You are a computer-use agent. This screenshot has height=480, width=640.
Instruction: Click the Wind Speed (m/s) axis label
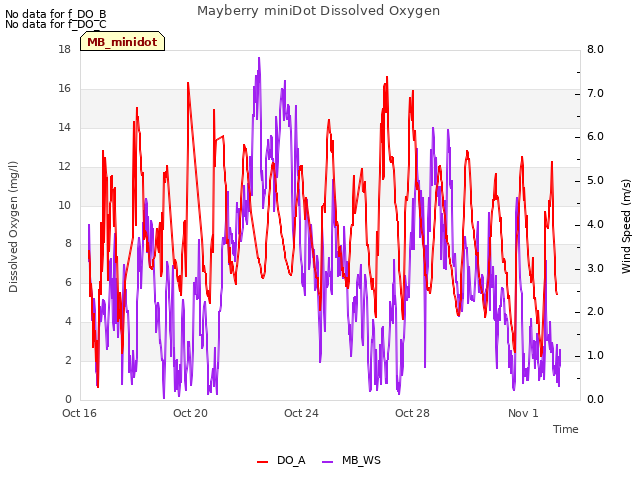tap(626, 226)
